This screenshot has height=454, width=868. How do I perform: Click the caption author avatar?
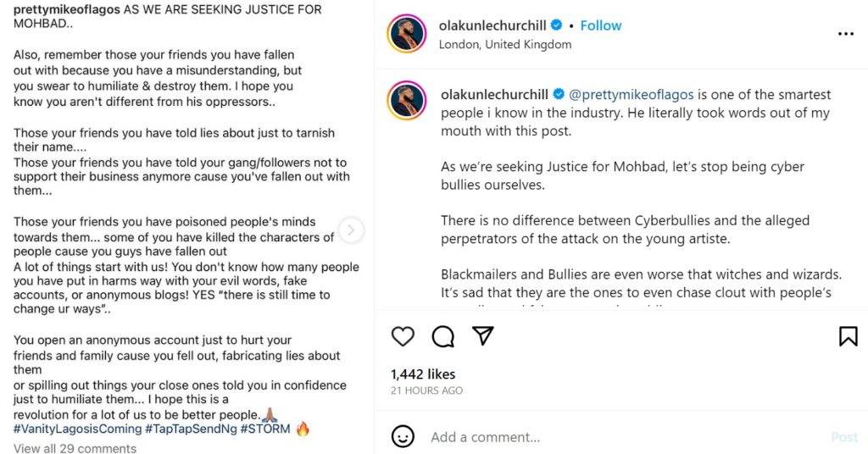click(x=406, y=99)
